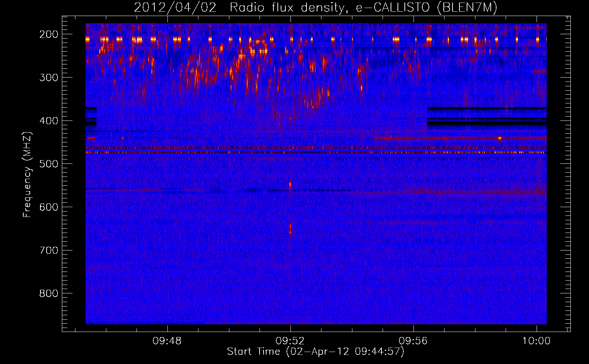Viewport: 589px width, 364px height.
Task: Click the 300 frequency tick label
Action: 49,78
